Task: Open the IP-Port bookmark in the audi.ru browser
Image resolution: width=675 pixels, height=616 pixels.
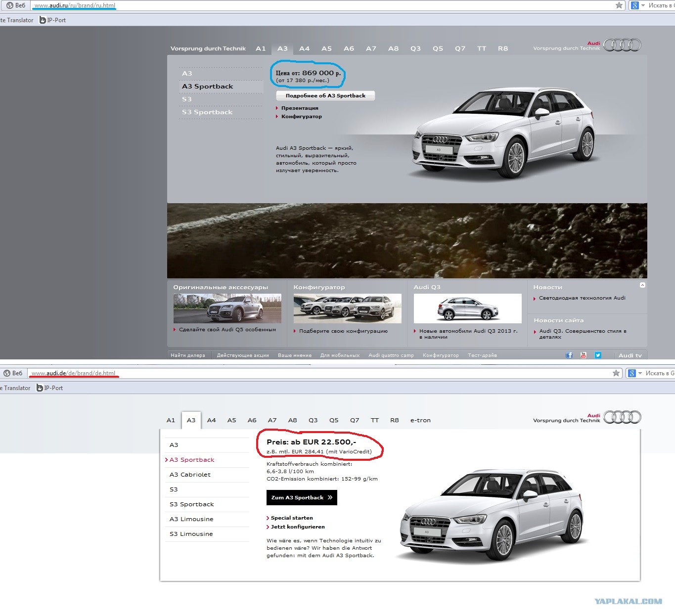Action: (53, 20)
